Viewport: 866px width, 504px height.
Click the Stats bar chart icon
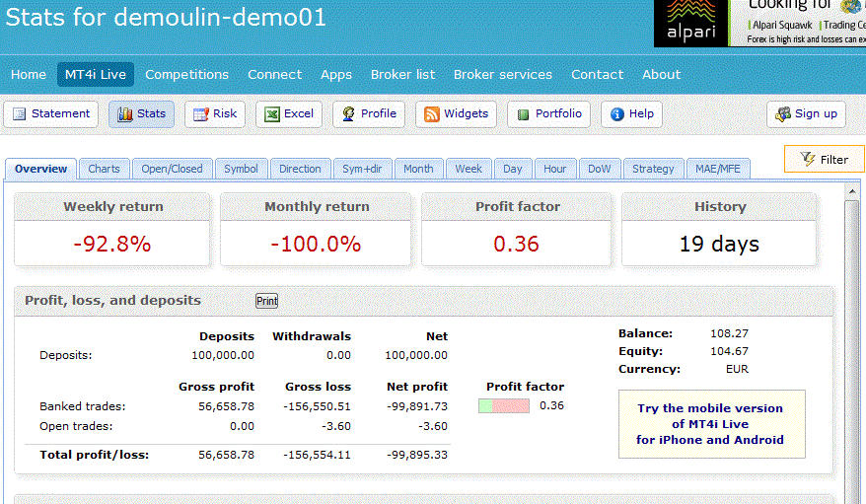click(x=125, y=114)
